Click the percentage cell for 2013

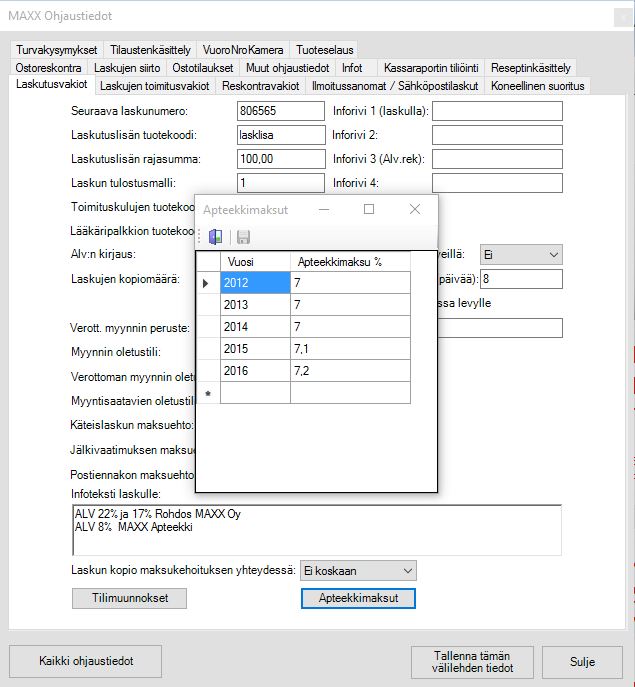pyautogui.click(x=351, y=305)
